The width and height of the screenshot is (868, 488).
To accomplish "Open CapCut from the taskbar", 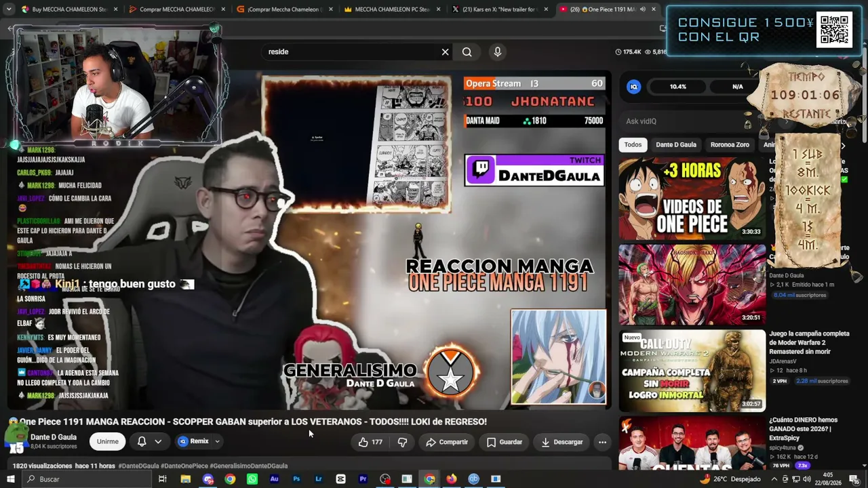I will 340,479.
